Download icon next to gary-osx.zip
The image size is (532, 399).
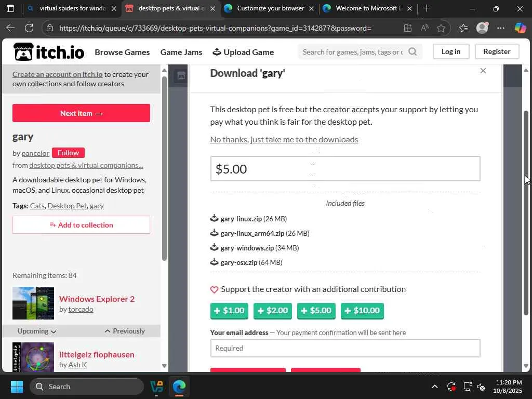click(x=214, y=262)
